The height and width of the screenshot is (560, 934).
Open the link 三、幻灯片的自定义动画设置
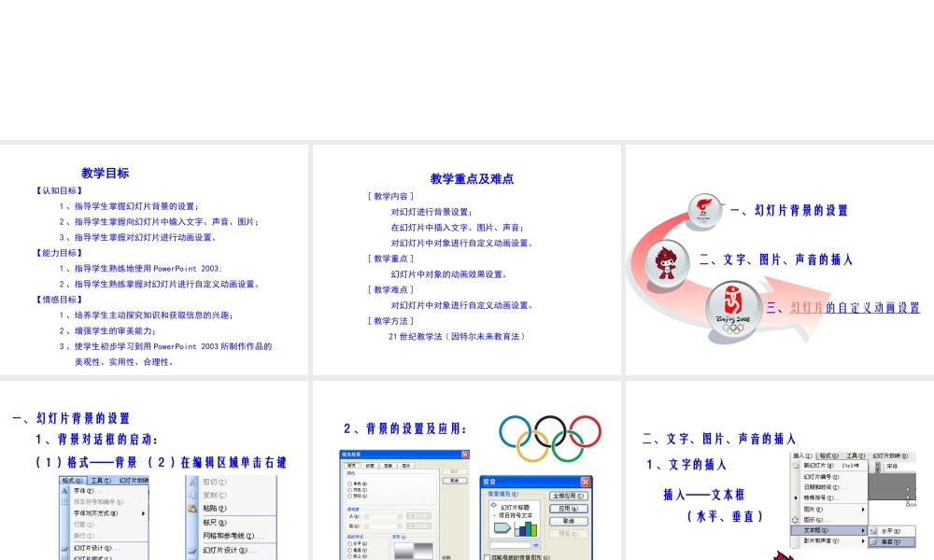[842, 308]
